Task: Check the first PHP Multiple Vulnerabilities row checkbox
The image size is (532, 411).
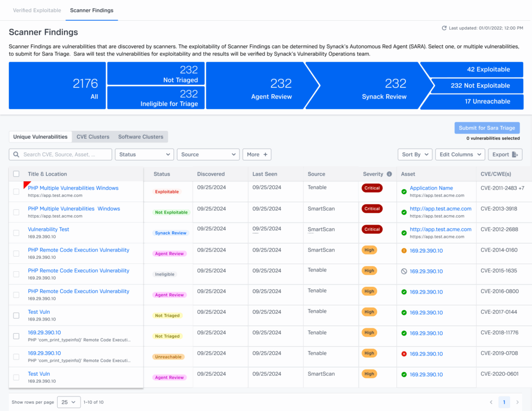Action: (x=16, y=191)
